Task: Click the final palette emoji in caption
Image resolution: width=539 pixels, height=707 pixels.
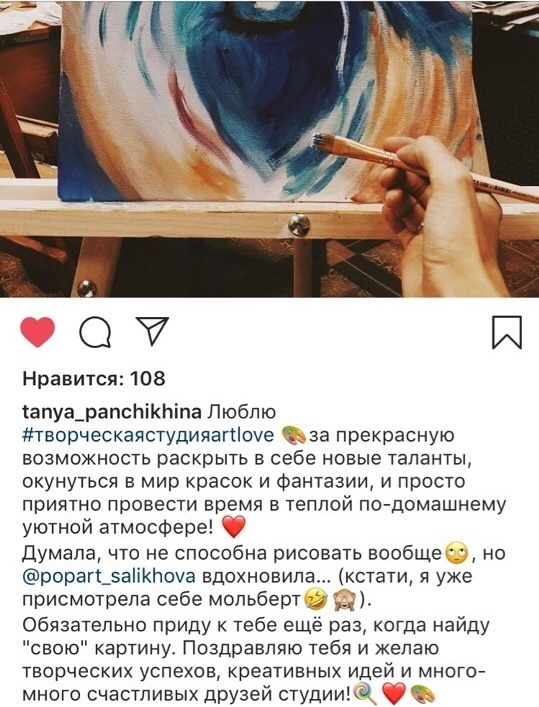Action: coord(423,693)
